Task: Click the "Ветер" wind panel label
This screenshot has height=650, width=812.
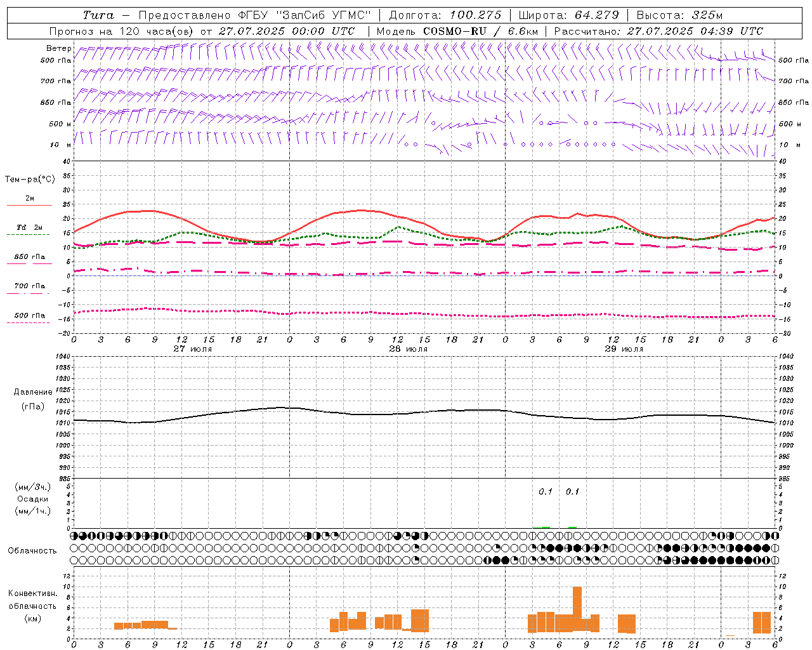Action: [x=59, y=48]
